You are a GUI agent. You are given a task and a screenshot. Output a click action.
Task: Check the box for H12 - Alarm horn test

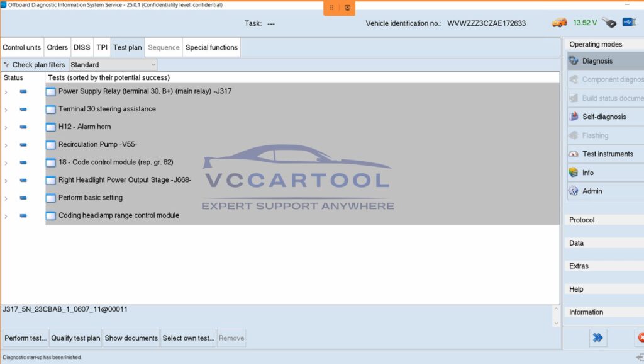50,127
